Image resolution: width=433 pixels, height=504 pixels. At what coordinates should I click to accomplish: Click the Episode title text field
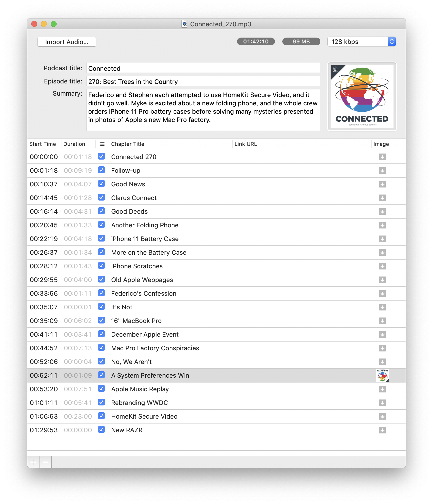tap(203, 81)
